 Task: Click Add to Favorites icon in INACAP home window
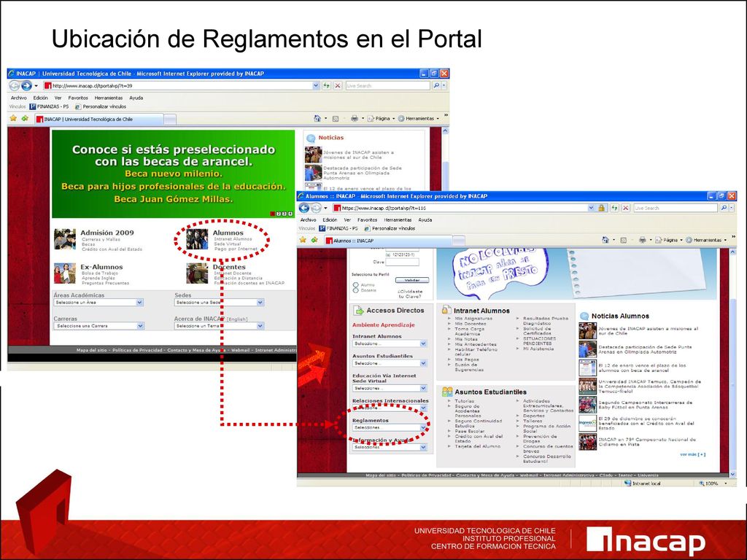pos(25,118)
